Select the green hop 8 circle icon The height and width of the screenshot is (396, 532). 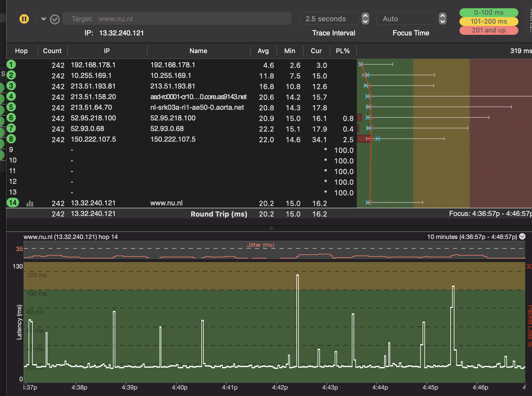coord(11,139)
